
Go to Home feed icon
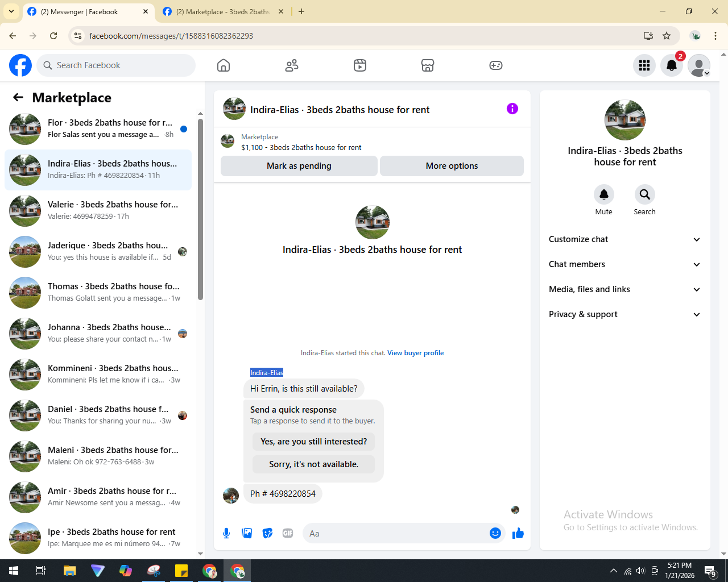(224, 65)
